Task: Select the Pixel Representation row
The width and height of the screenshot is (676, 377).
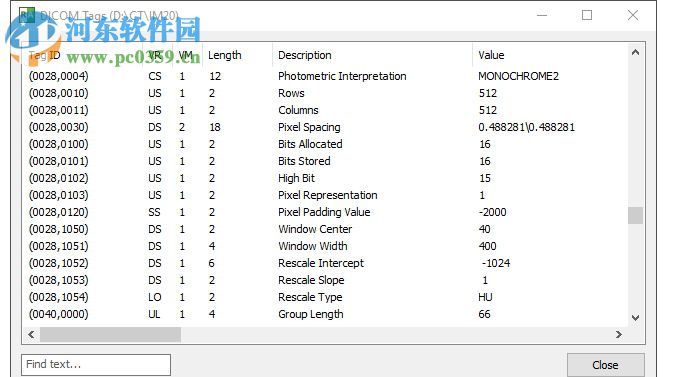Action: pyautogui.click(x=325, y=195)
